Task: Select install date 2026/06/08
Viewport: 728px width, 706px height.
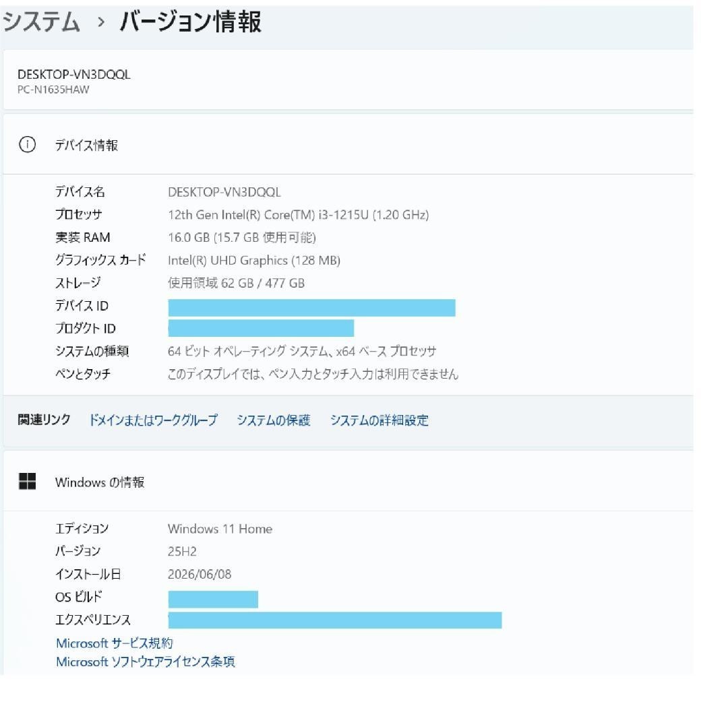Action: pyautogui.click(x=199, y=574)
